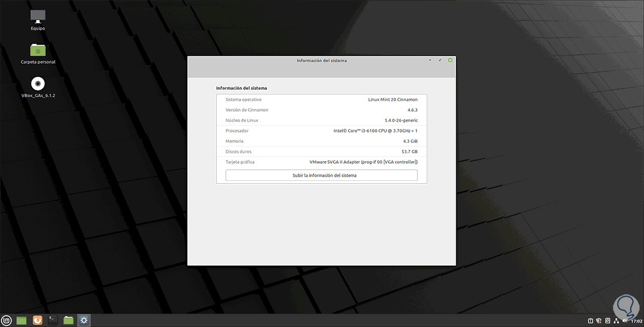Select the Procesador information row
The image size is (644, 327).
click(x=321, y=130)
